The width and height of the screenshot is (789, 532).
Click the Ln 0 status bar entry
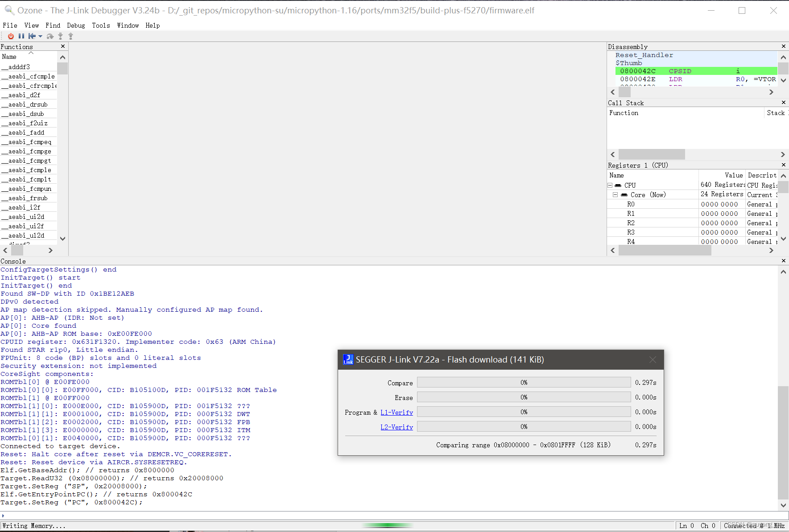click(686, 526)
